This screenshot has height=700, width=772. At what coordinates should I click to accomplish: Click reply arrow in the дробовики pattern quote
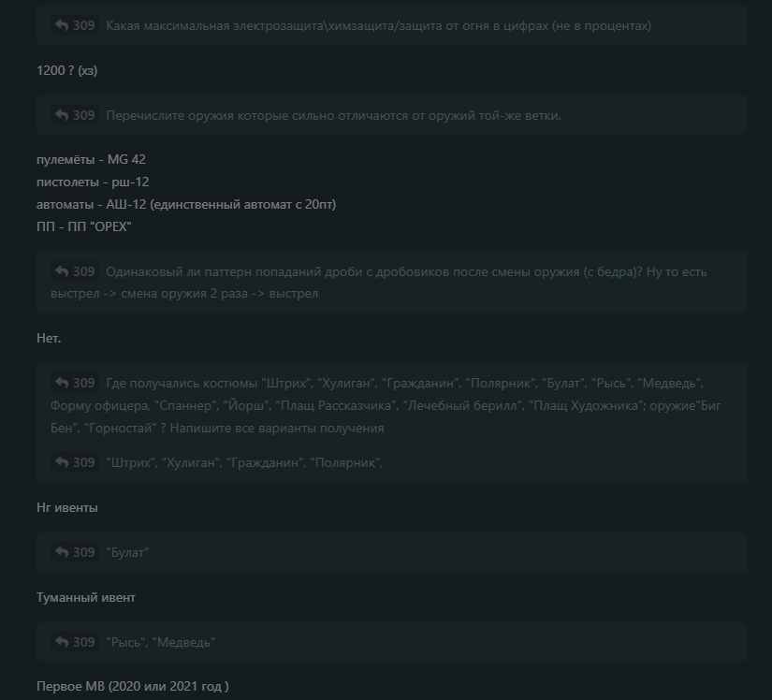point(62,271)
